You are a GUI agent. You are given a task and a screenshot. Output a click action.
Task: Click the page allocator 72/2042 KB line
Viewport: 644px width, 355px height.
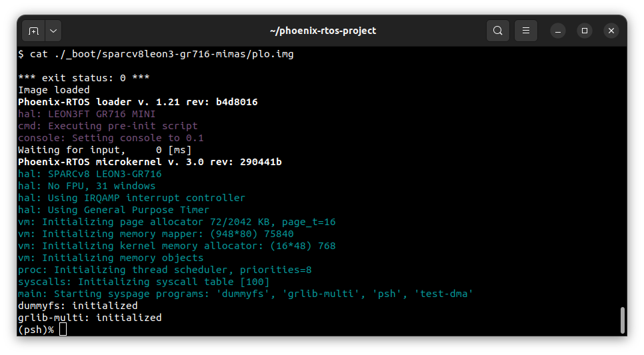coord(177,222)
